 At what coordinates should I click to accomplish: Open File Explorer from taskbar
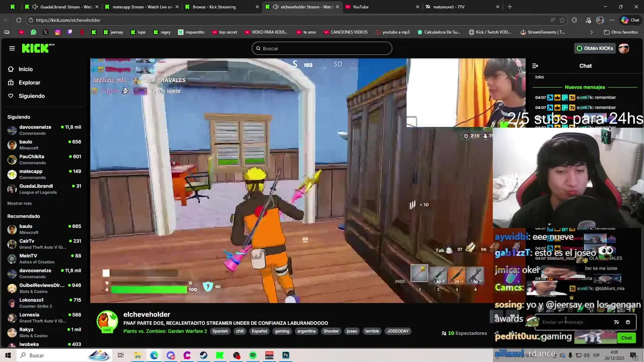pyautogui.click(x=137, y=355)
